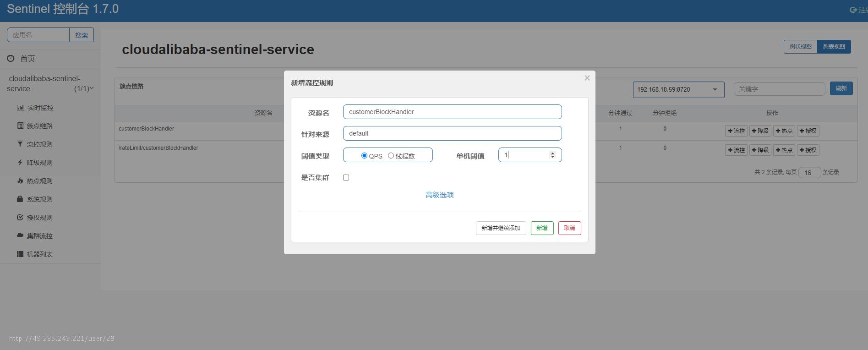Viewport: 868px width, 350px height.
Task: Expand 高级选项 advanced options link
Action: pos(440,195)
